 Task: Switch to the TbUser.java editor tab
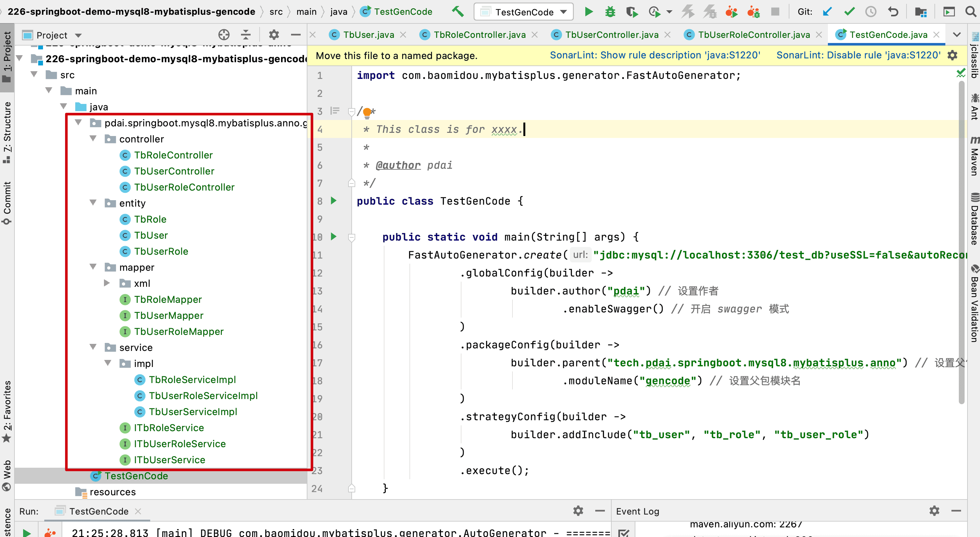coord(368,35)
